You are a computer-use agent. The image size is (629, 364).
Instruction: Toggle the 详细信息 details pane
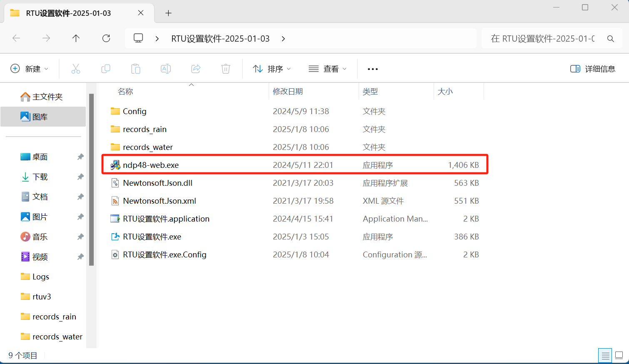pos(593,69)
